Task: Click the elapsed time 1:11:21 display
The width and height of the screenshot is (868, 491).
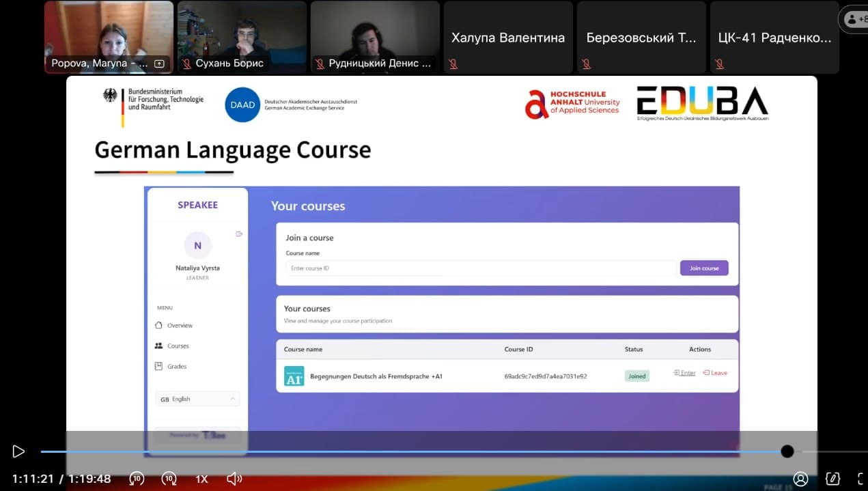Action: pyautogui.click(x=33, y=479)
